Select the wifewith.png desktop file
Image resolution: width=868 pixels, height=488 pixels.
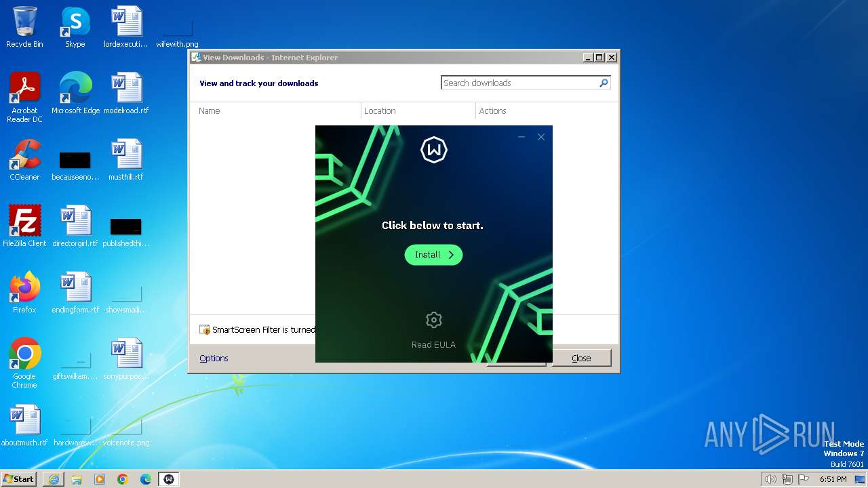(x=177, y=34)
